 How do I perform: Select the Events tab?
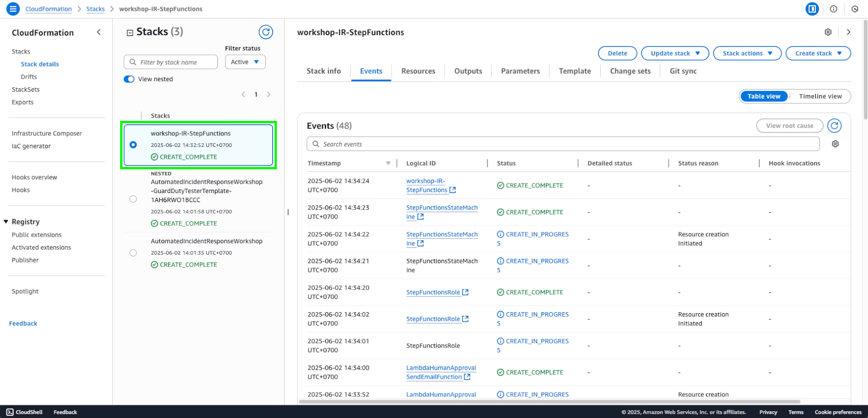371,71
